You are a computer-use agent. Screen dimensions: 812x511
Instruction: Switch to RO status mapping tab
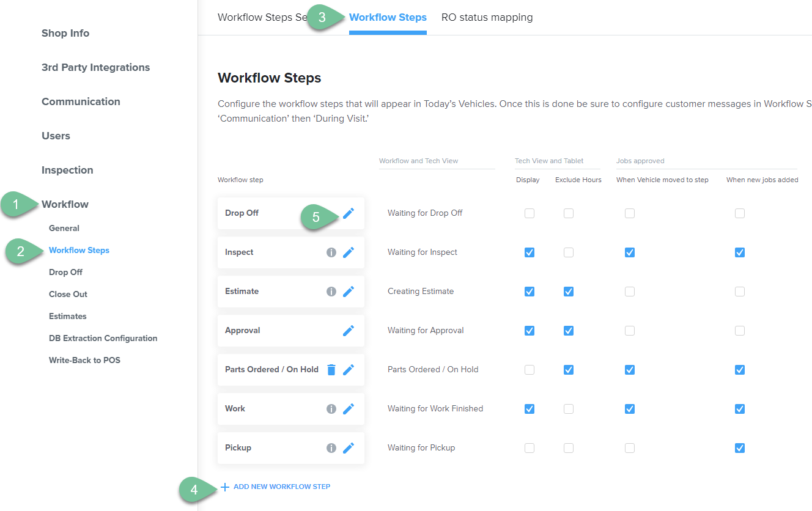(x=487, y=17)
